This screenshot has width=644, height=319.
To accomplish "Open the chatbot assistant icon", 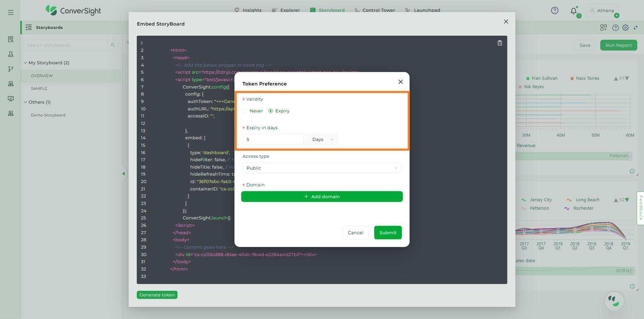I will pos(614,301).
